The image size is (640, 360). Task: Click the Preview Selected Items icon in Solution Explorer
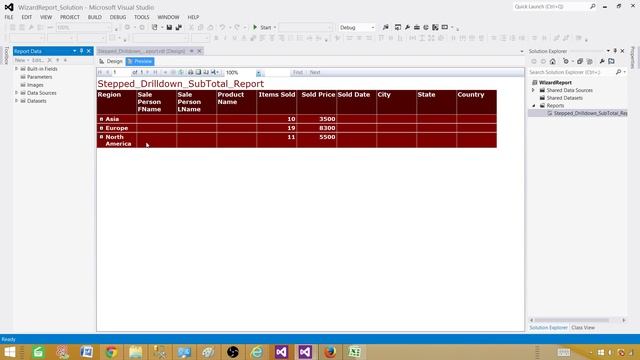(611, 61)
